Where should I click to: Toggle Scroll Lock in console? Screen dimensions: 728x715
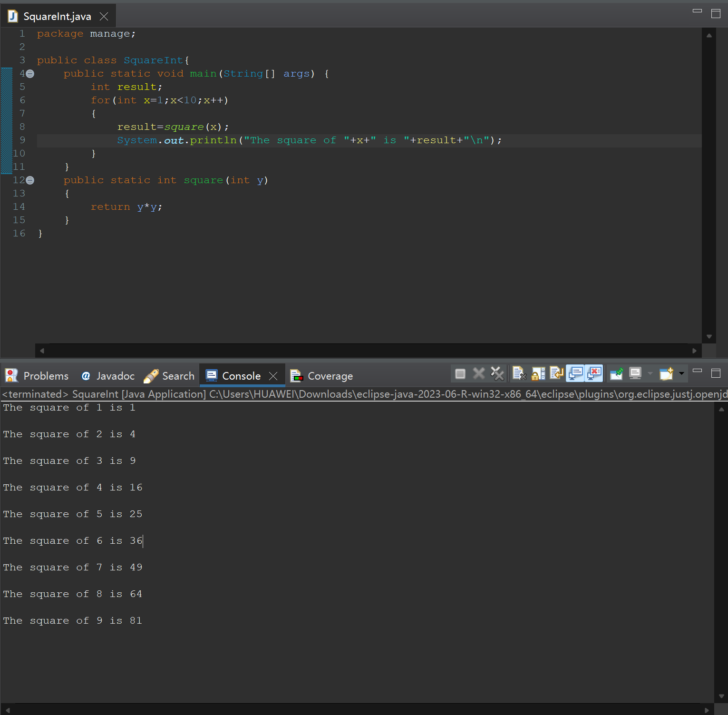538,374
